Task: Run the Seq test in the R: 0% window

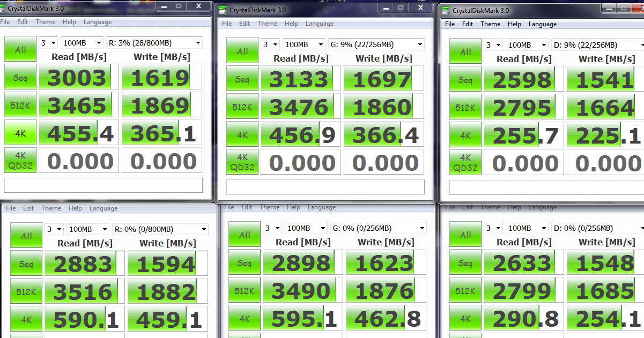Action: tap(26, 264)
